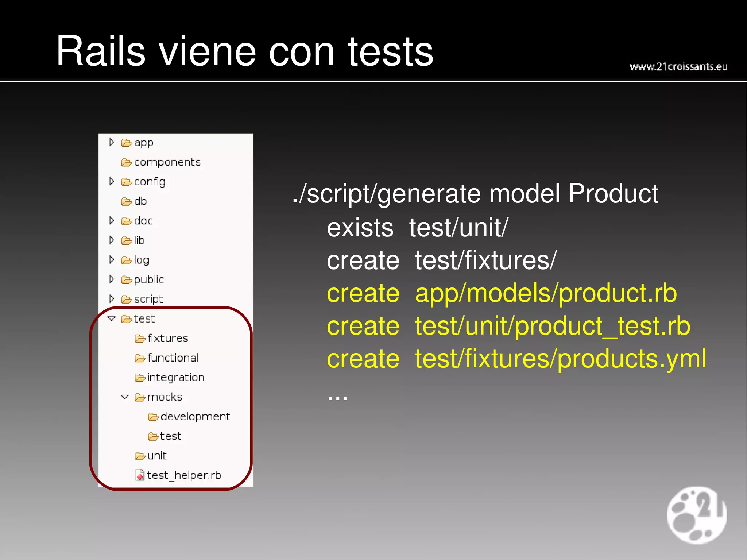747x560 pixels.
Task: Expand the lib folder arrow
Action: 112,240
